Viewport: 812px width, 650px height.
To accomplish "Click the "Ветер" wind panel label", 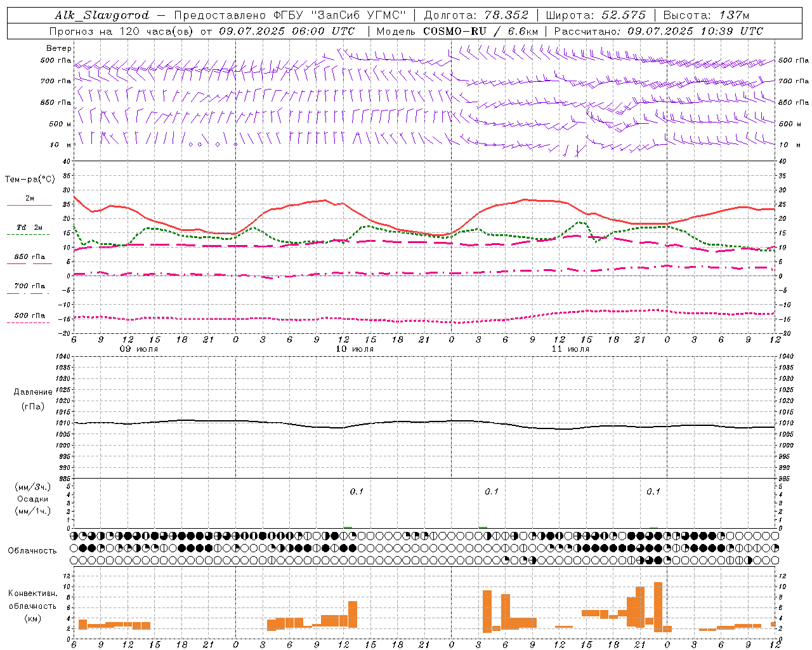I will point(59,48).
